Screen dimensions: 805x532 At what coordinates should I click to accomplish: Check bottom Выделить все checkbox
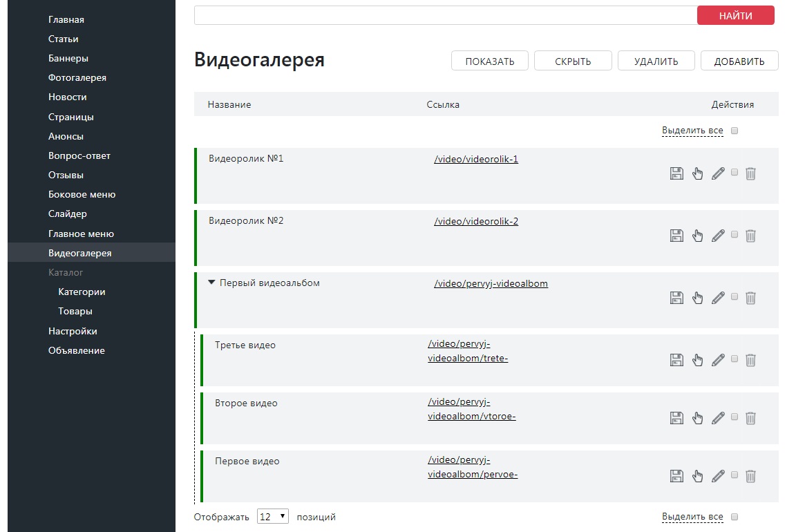735,517
